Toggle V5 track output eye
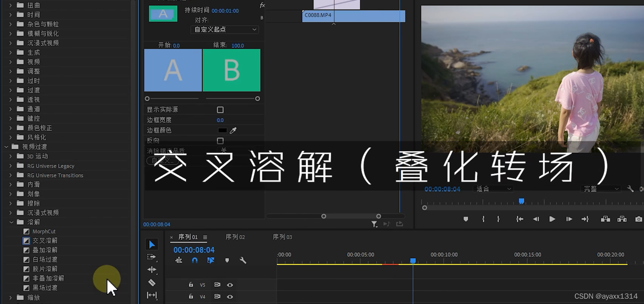 (x=230, y=285)
